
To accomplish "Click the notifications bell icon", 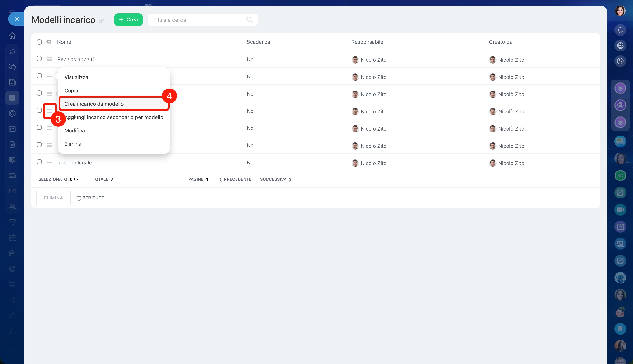I will coord(620,30).
